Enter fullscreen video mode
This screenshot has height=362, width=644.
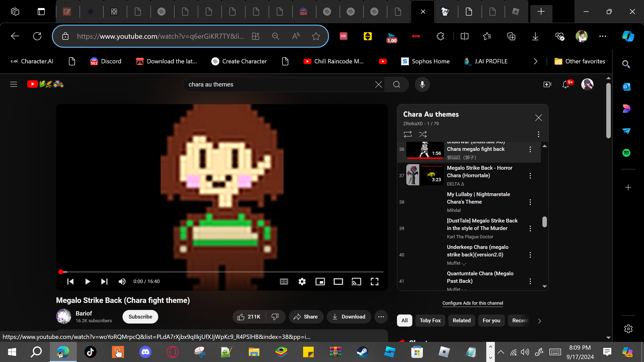tap(374, 282)
